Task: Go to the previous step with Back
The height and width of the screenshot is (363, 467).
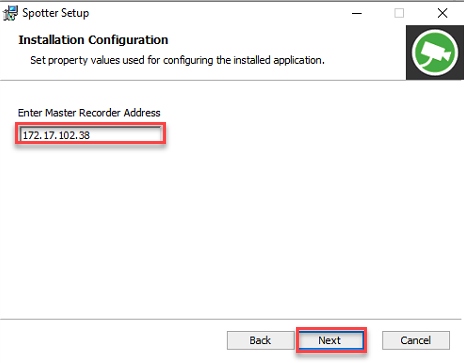Action: [260, 340]
